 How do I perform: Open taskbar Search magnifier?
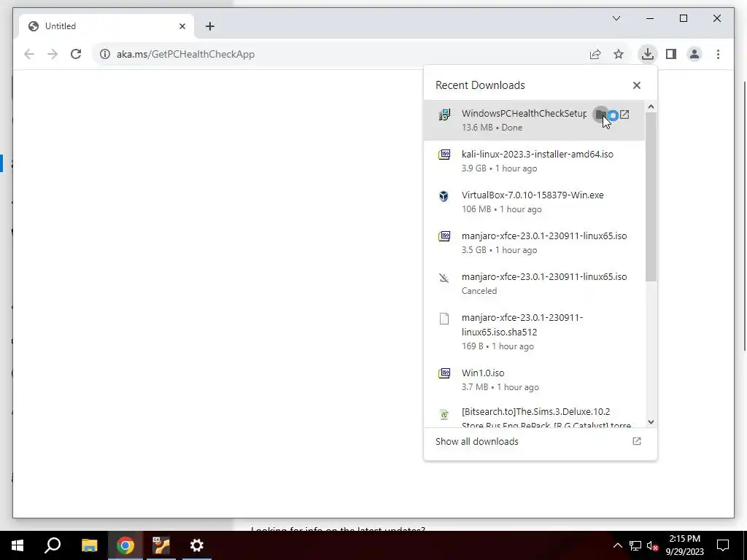point(53,545)
